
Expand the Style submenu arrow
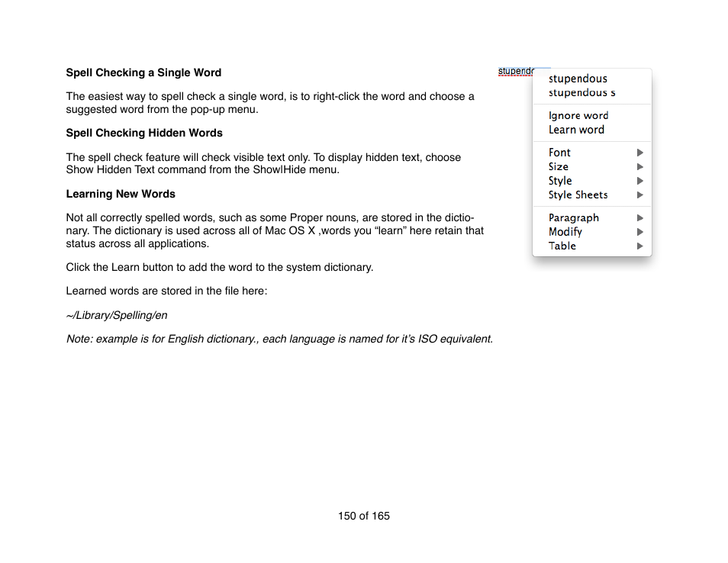pyautogui.click(x=639, y=181)
